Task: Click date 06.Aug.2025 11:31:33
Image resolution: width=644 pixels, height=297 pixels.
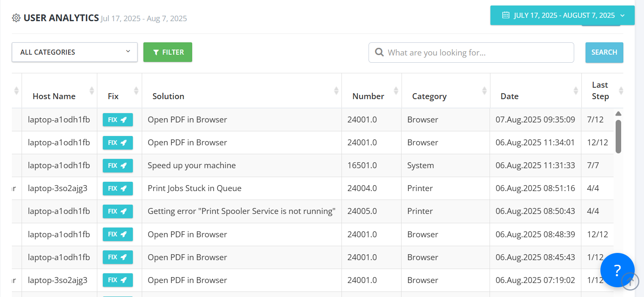Action: (x=535, y=166)
